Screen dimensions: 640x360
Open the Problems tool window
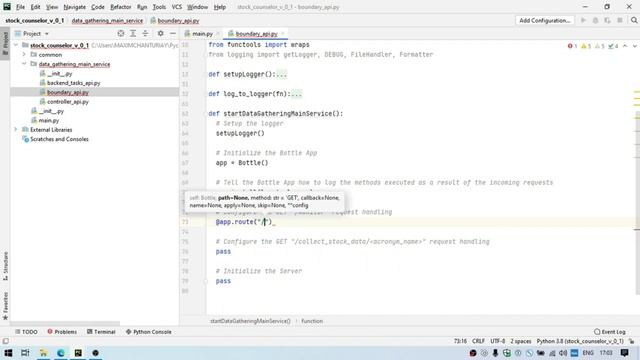(x=62, y=332)
